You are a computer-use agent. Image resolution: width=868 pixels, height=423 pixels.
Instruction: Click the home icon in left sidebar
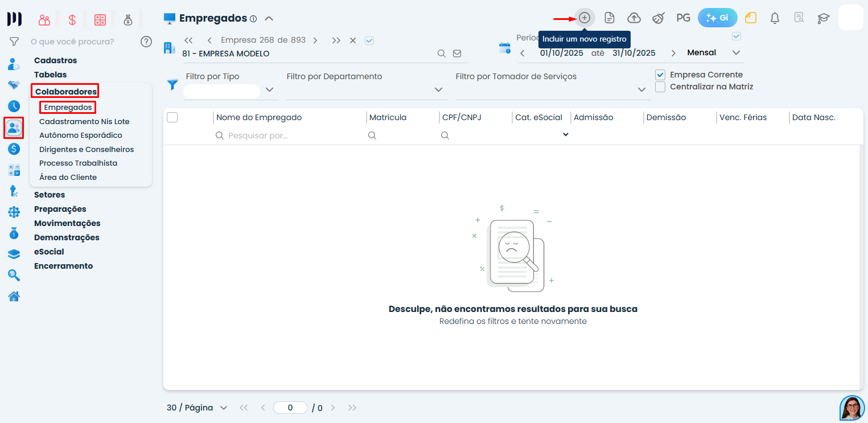click(14, 296)
